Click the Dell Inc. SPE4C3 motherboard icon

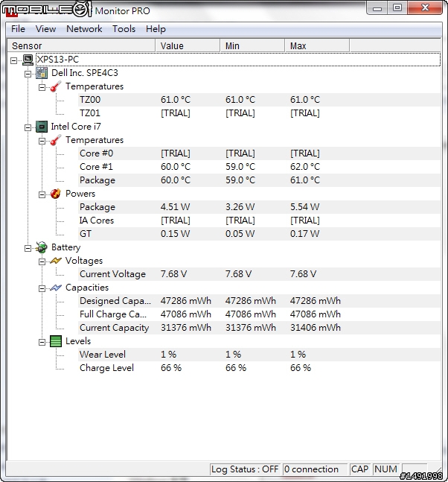point(42,73)
